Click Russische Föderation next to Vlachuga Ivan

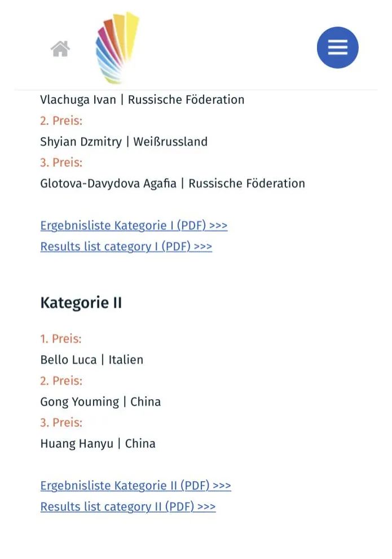pyautogui.click(x=186, y=99)
